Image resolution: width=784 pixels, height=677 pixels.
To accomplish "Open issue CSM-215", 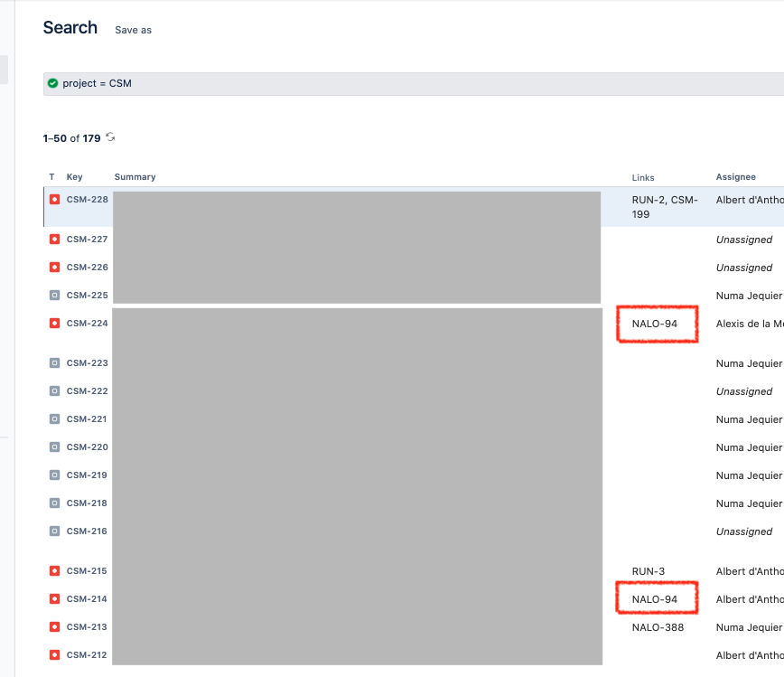I will click(x=87, y=571).
